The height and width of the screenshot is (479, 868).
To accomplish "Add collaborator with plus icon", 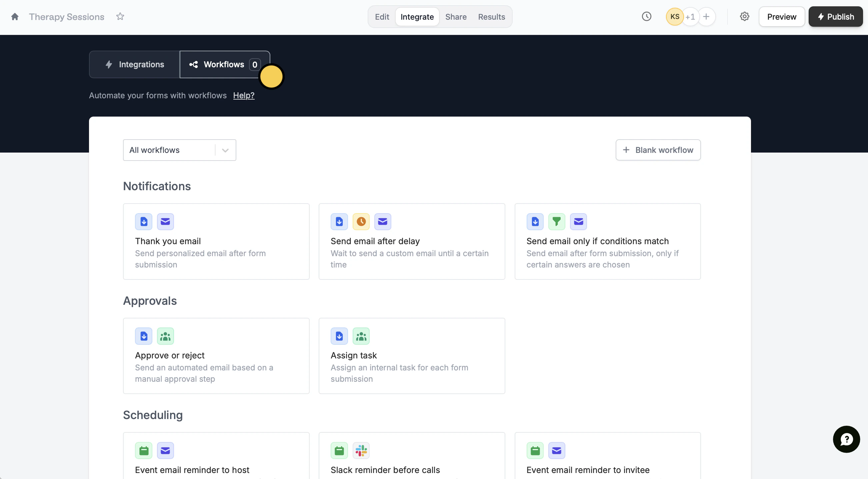I will tap(706, 17).
